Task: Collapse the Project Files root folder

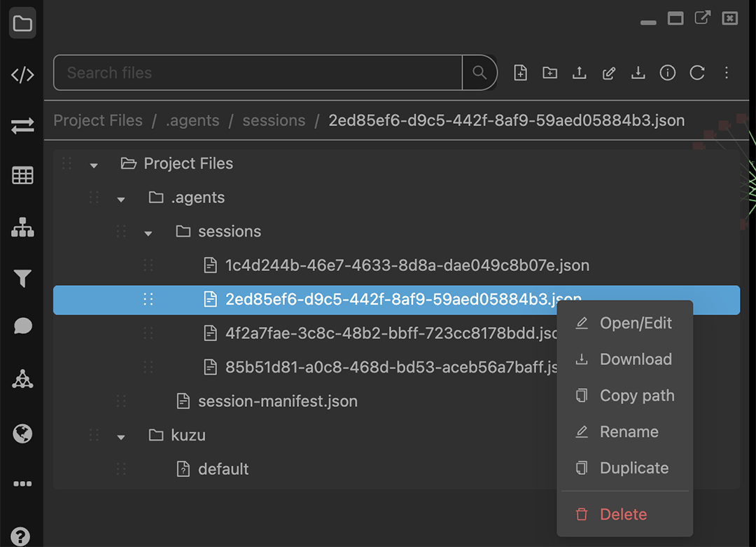Action: tap(94, 165)
